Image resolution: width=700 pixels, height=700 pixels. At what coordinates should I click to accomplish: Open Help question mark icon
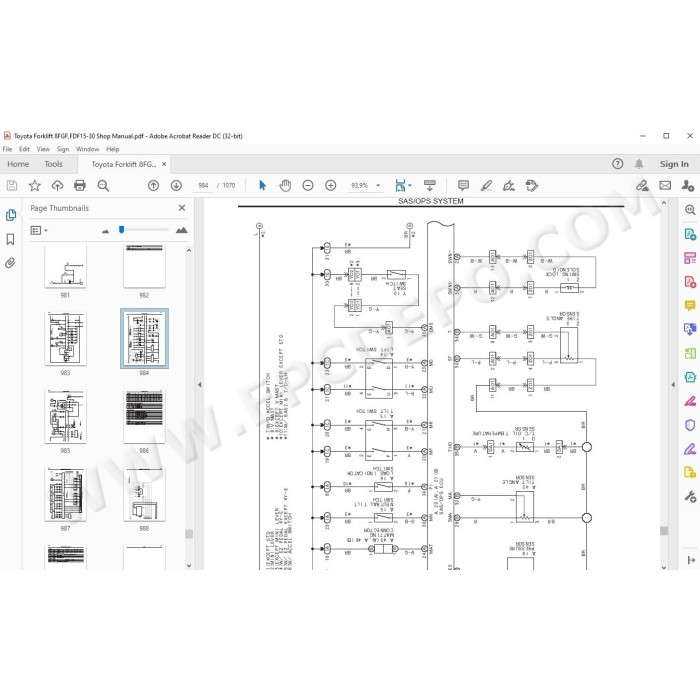click(x=617, y=164)
